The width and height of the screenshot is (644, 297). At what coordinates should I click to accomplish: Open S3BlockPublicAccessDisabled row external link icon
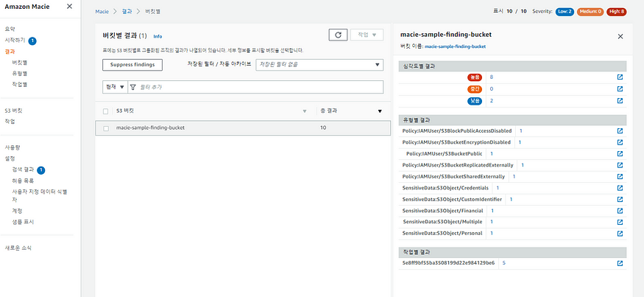[620, 130]
